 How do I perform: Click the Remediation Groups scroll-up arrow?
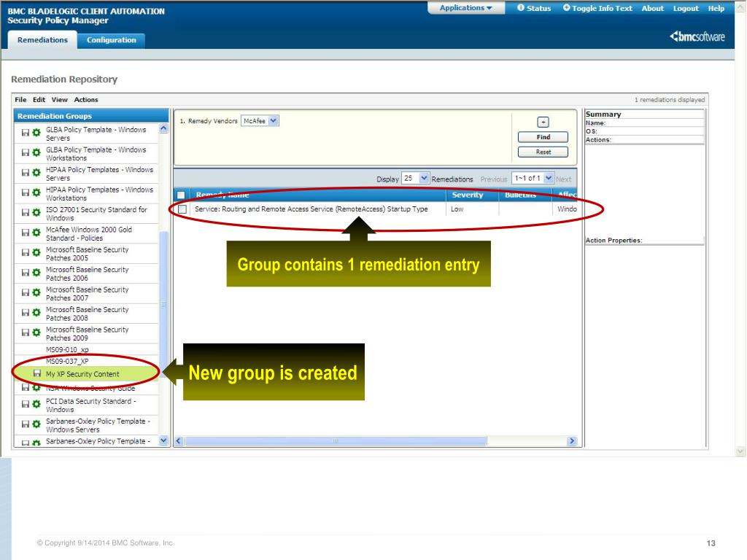point(163,128)
